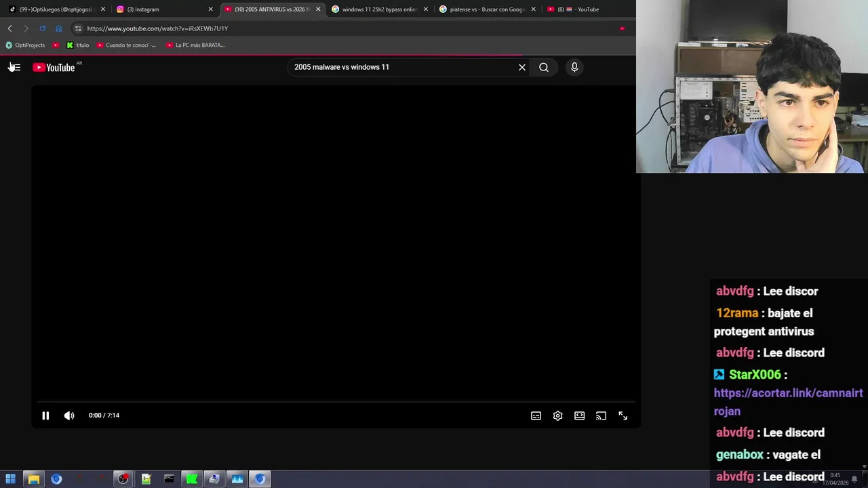Open the screen recorder taskbar icon
Viewport: 868px width, 488px height.
123,479
